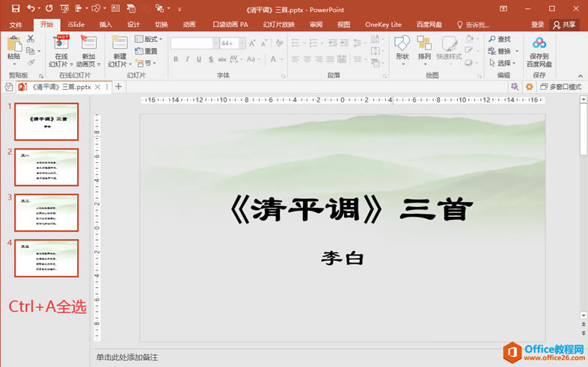Toggle Bold formatting
588x367 pixels.
click(176, 59)
